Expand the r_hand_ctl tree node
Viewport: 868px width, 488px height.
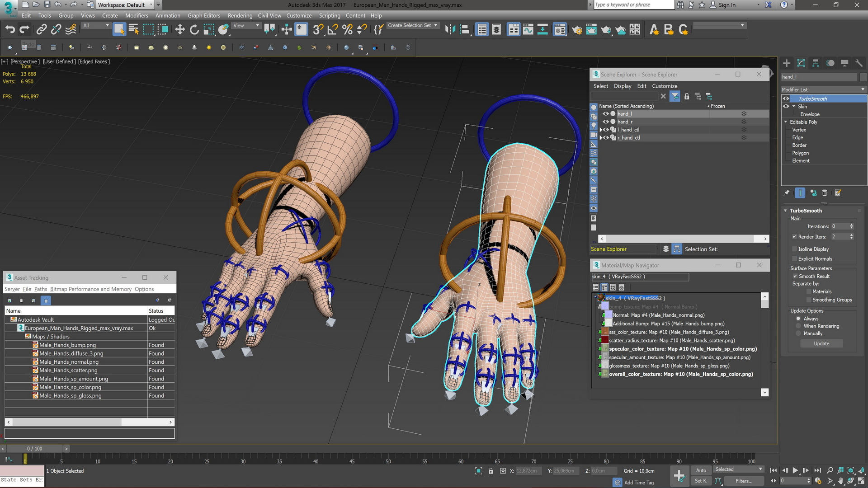(x=601, y=138)
